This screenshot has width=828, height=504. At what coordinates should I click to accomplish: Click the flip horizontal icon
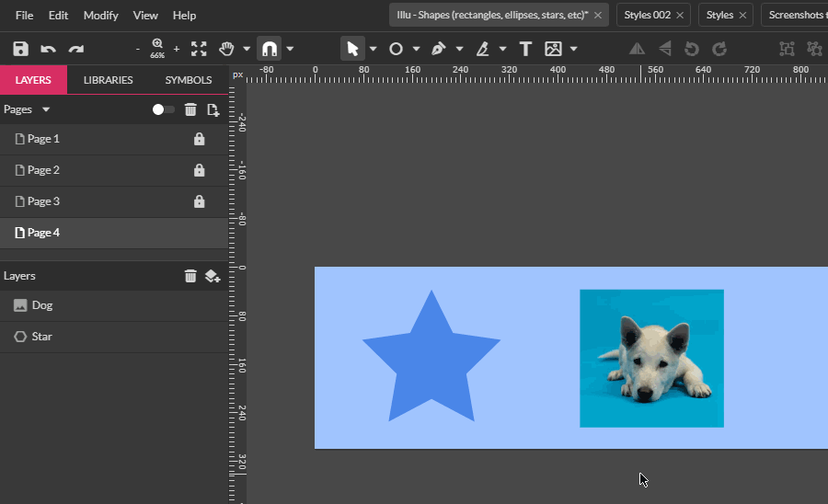(x=637, y=49)
